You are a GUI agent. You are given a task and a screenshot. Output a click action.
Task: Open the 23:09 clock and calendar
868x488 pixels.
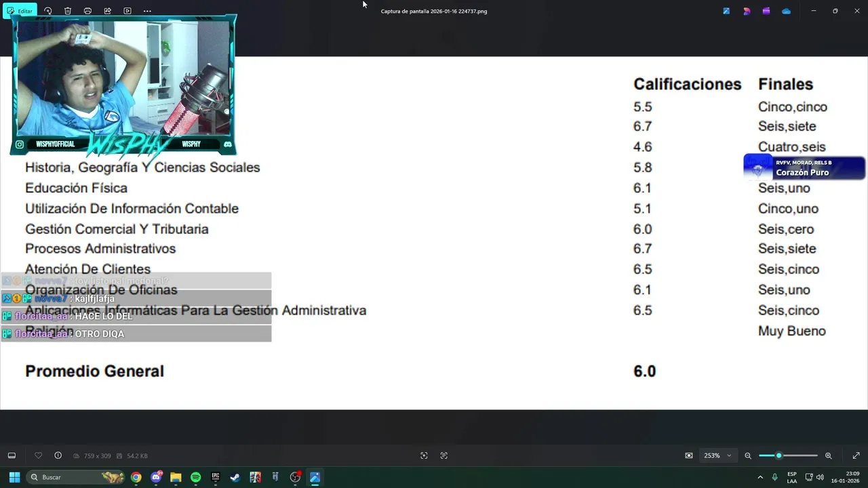pos(846,477)
